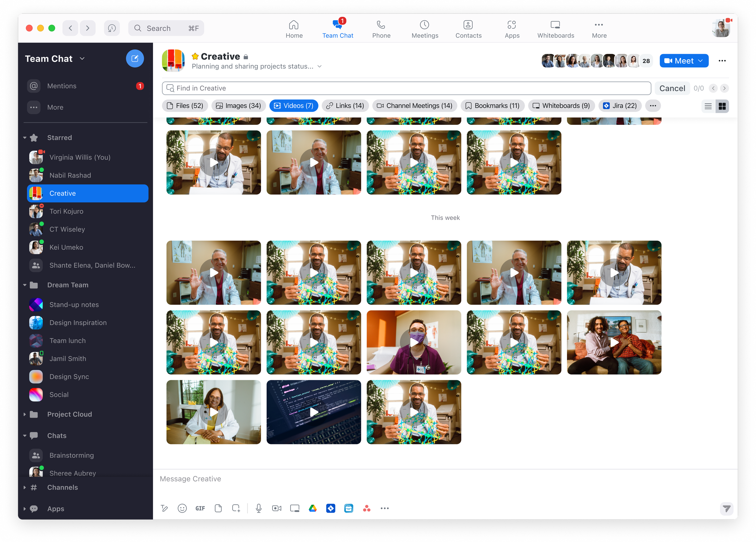Play the code screen video thumbnail

tap(314, 412)
